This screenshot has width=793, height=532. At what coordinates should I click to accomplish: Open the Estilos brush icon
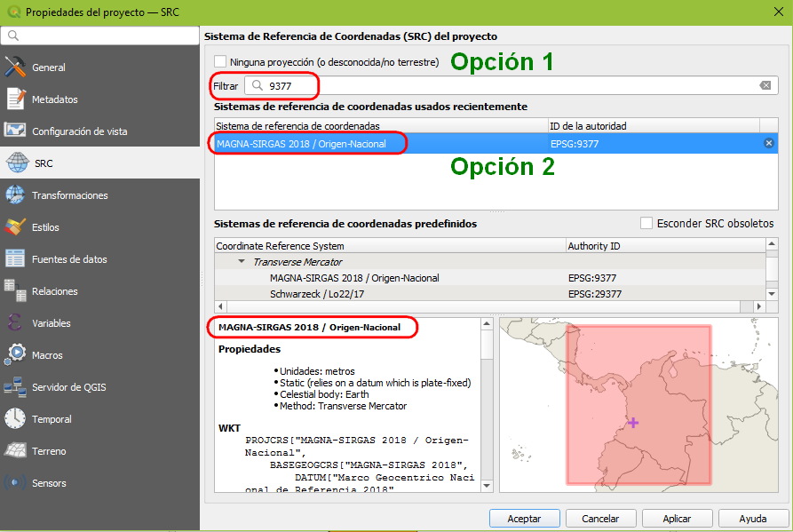(x=15, y=227)
